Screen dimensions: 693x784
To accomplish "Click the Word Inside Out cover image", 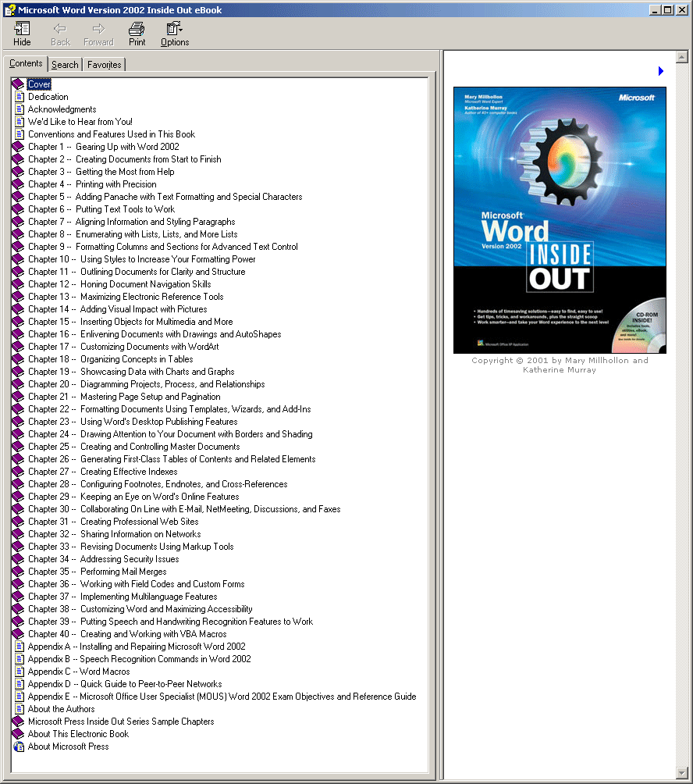I will pyautogui.click(x=560, y=220).
